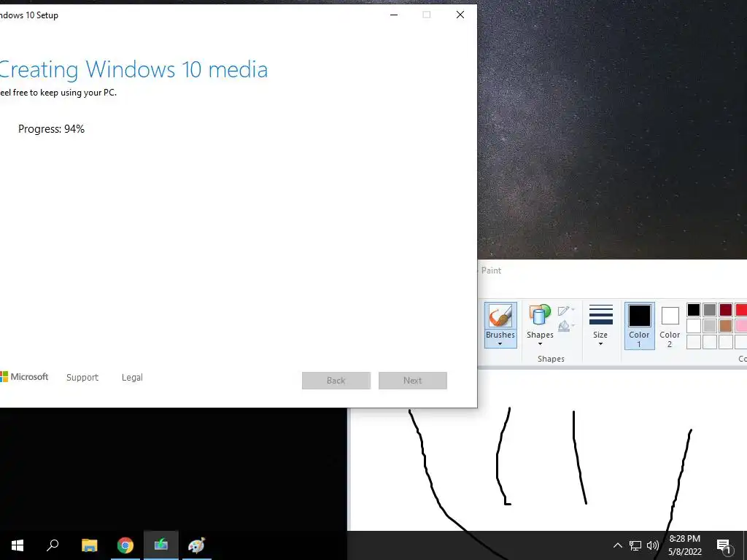Expand the Shapes dropdown arrow
The width and height of the screenshot is (747, 560).
pos(540,344)
